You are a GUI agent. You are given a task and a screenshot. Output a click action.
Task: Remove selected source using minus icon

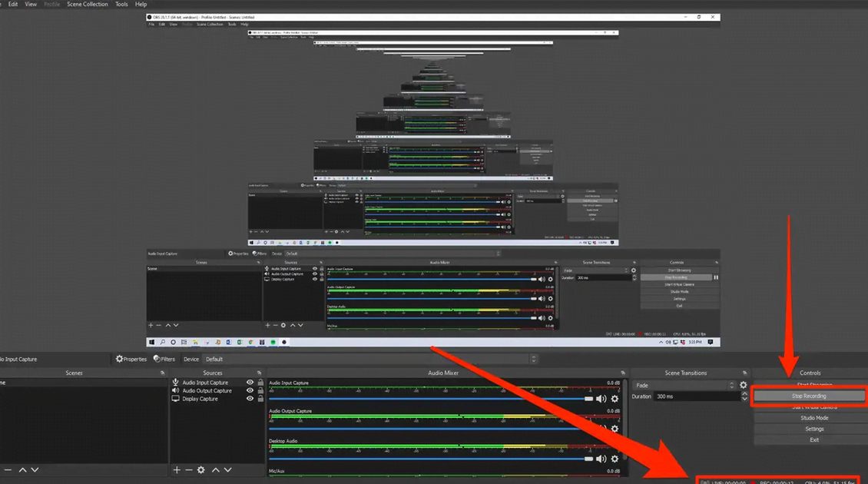point(188,469)
